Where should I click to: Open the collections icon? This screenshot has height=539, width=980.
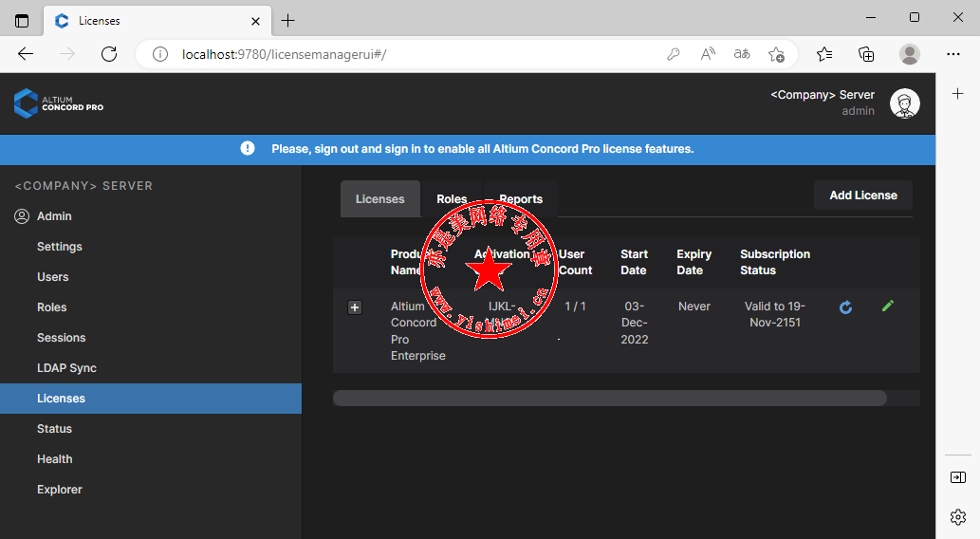click(x=866, y=54)
